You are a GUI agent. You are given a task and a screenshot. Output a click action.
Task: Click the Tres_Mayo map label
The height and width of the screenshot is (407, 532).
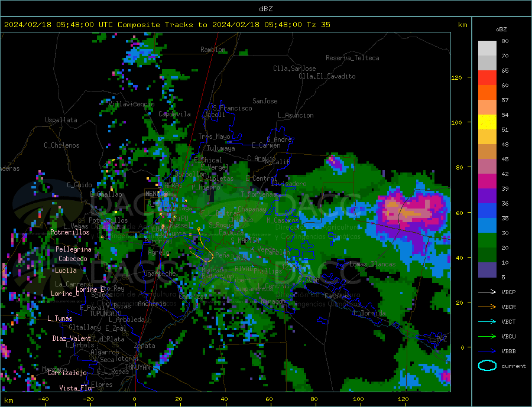pos(214,136)
